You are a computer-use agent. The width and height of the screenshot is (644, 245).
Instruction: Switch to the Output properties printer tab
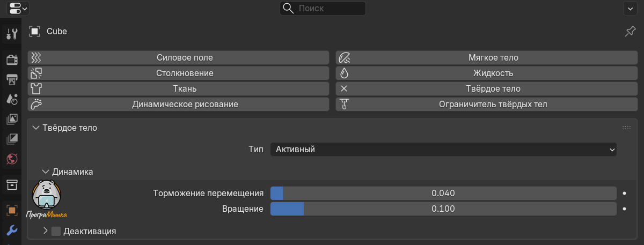coord(12,79)
